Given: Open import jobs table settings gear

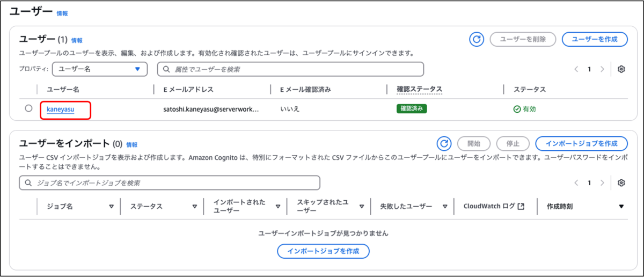Looking at the screenshot, I should [621, 183].
